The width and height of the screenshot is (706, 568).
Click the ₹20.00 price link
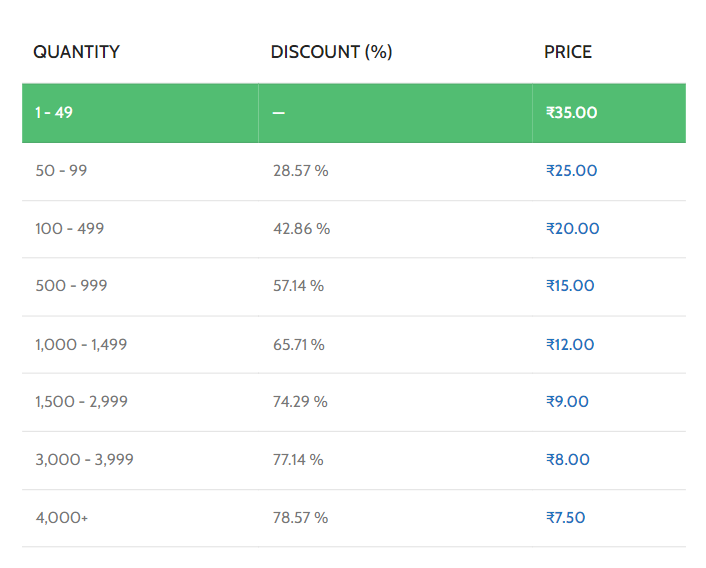[572, 229]
